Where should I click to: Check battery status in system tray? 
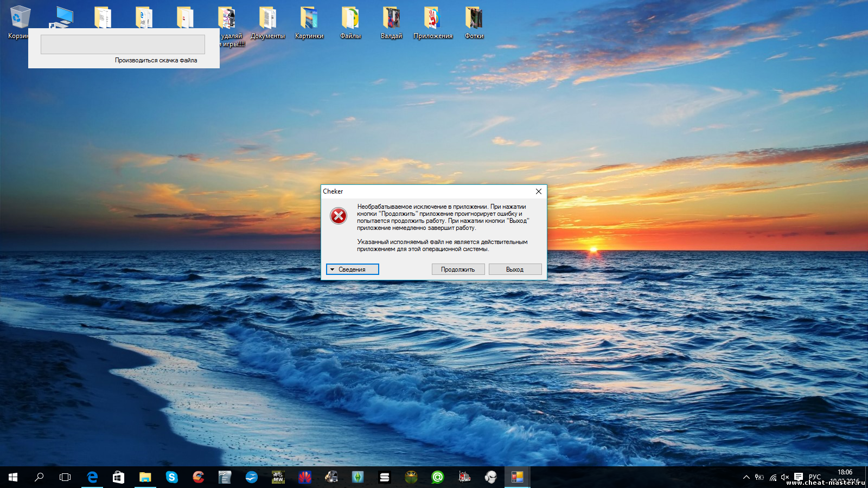759,477
